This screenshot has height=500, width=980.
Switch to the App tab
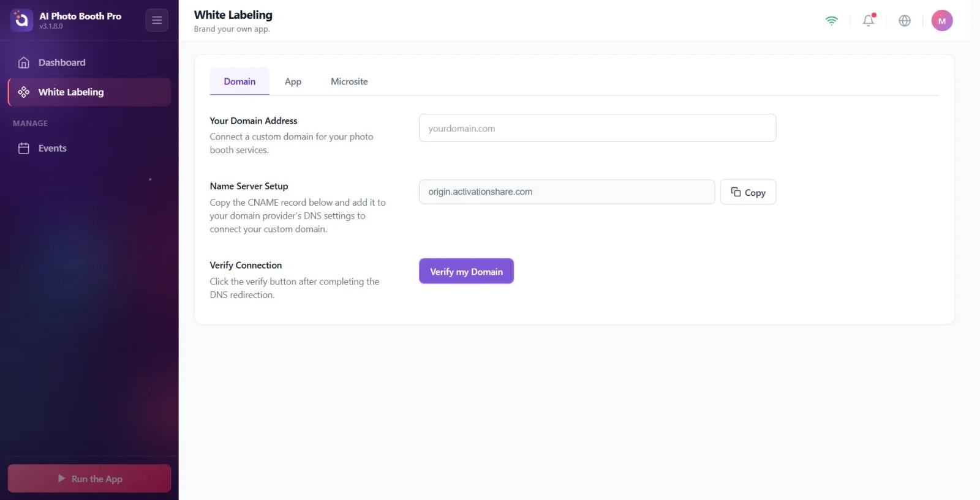tap(293, 81)
